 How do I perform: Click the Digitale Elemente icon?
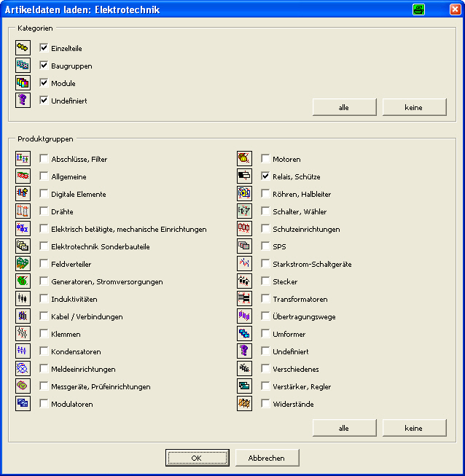pyautogui.click(x=23, y=193)
